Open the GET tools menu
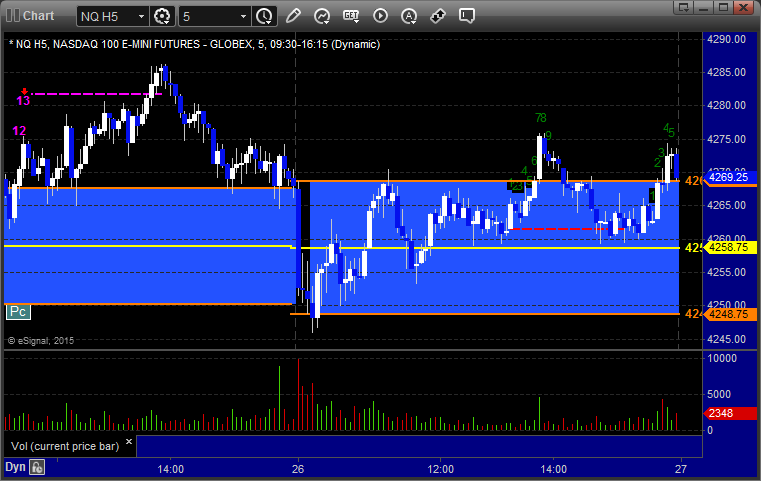Image resolution: width=761 pixels, height=481 pixels. pos(351,16)
